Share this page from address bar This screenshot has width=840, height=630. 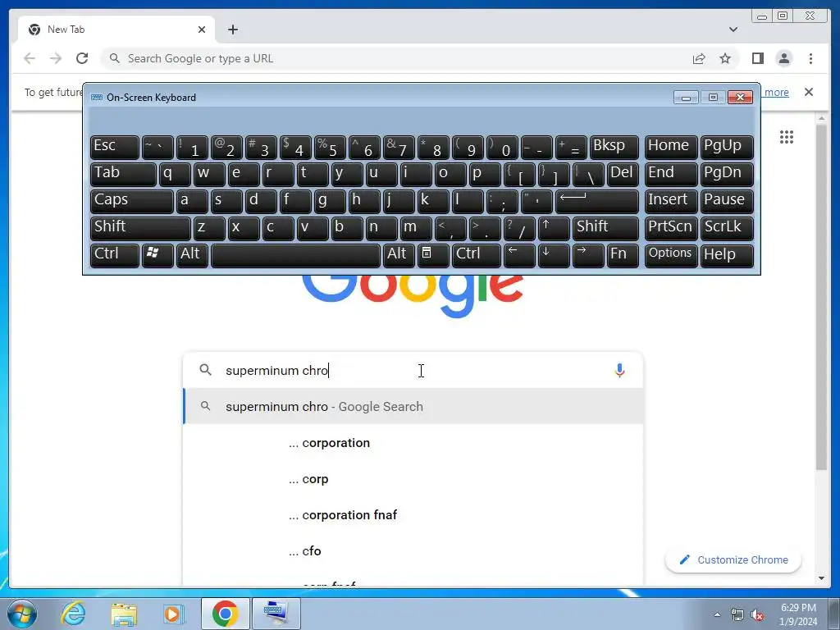(699, 58)
